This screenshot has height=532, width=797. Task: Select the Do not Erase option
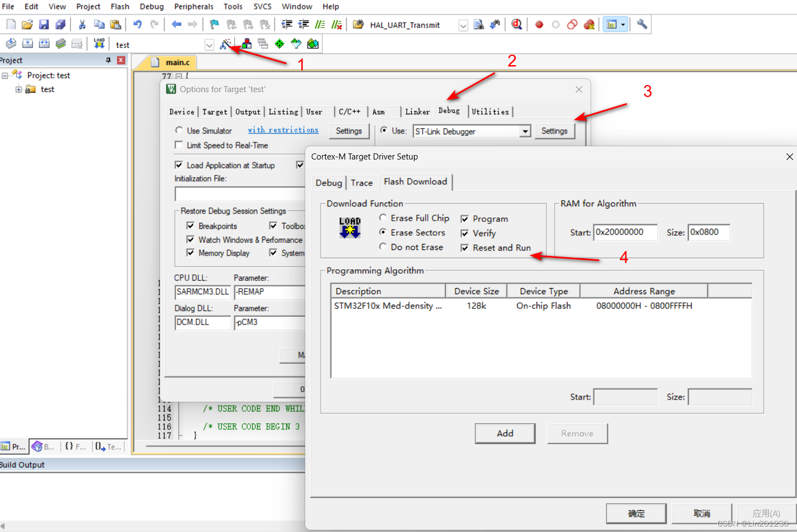click(x=382, y=247)
